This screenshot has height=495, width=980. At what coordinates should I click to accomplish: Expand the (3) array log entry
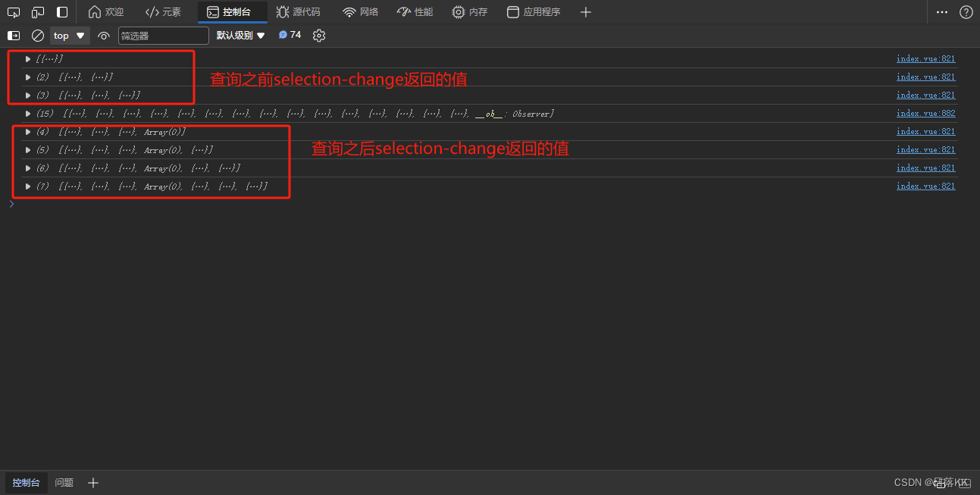(28, 95)
